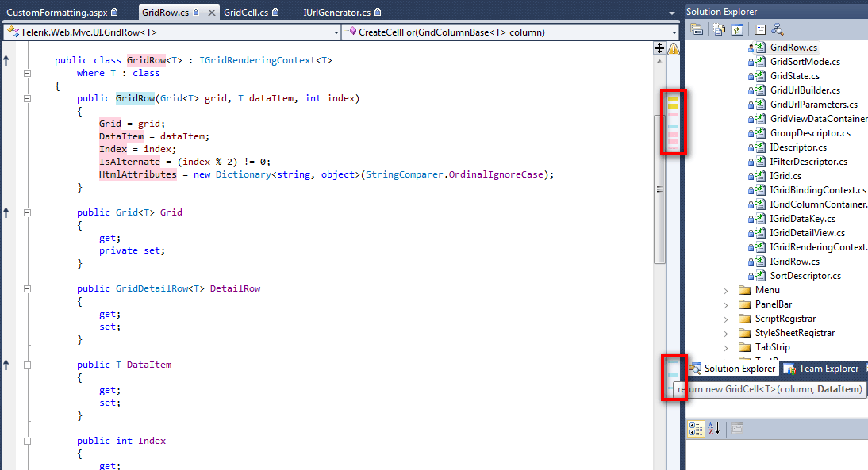Viewport: 868px width, 470px height.
Task: Click folder icon of ScriptRegistrar
Action: point(745,319)
